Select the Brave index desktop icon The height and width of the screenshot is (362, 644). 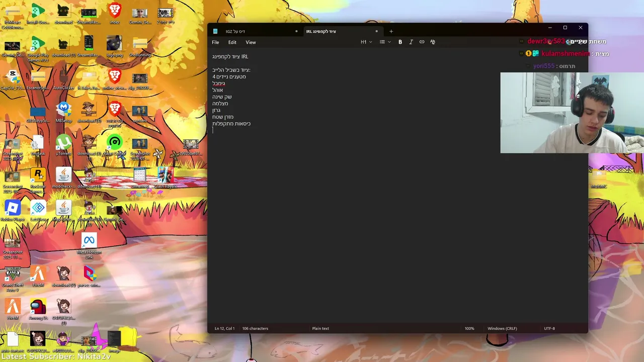[115, 14]
